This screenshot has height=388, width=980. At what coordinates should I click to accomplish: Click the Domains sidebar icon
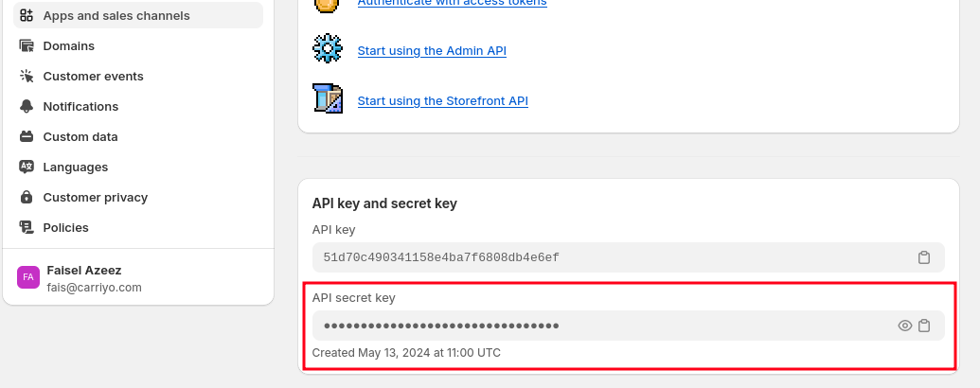pyautogui.click(x=27, y=45)
